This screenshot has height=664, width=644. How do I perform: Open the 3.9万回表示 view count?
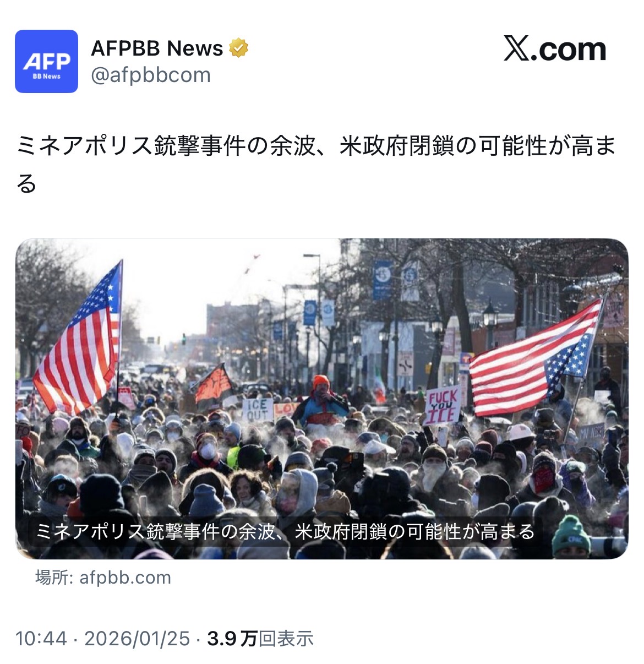260,639
